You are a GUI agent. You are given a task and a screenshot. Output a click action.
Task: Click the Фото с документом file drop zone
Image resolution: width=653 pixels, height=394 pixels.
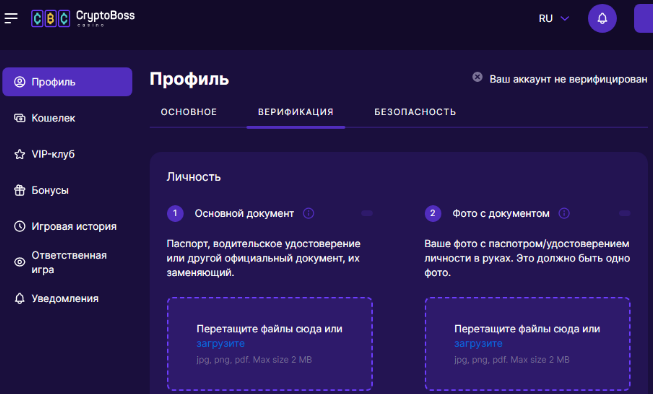pos(527,344)
